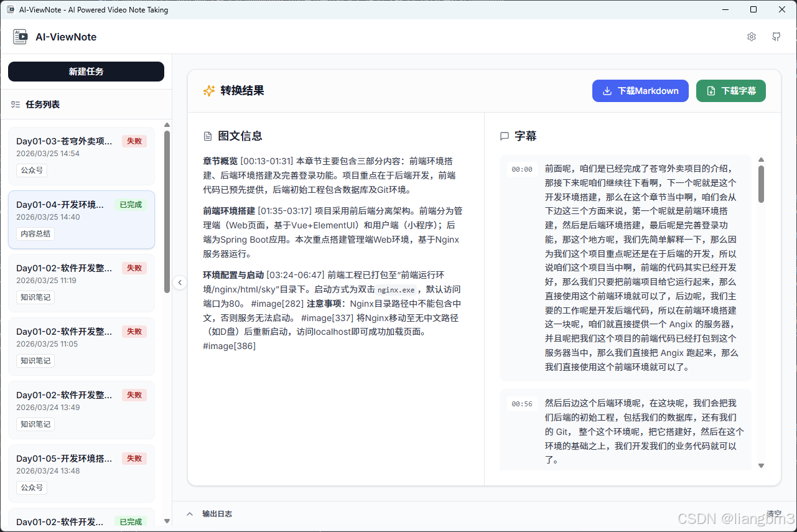Image resolution: width=797 pixels, height=532 pixels.
Task: Click the #image[386] placeholder
Action: pos(230,346)
